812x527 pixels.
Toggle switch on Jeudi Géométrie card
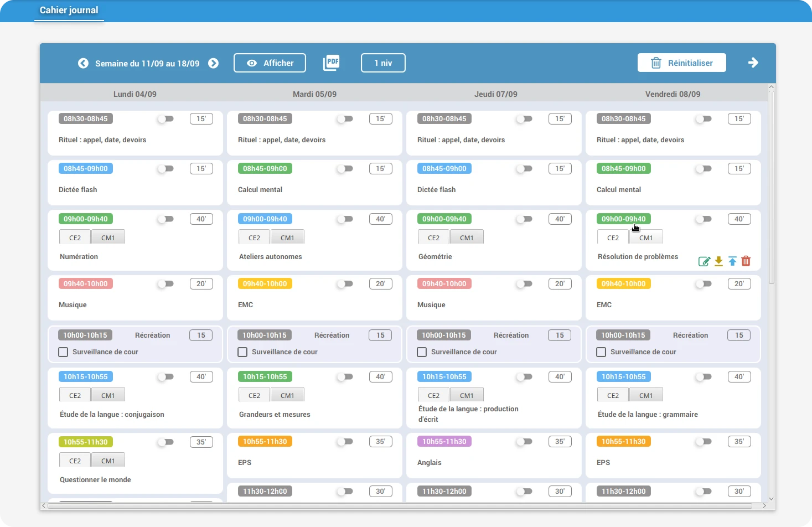point(524,219)
